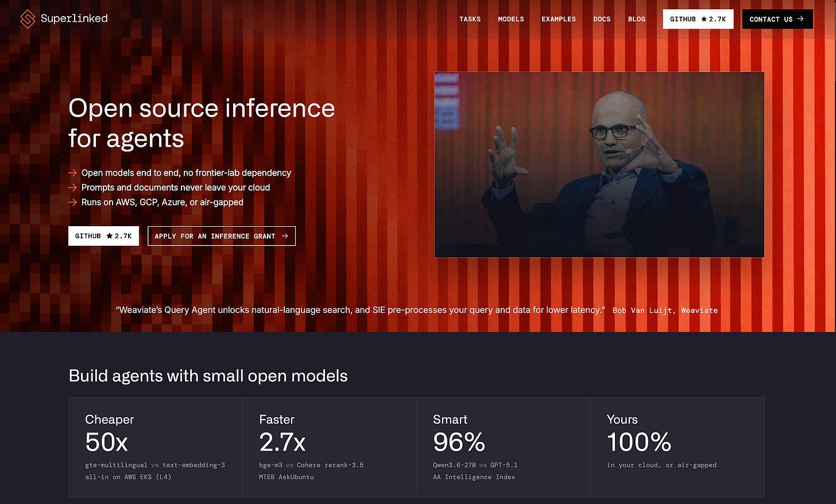Click the hero GitHub 2.7K button
The width and height of the screenshot is (836, 504).
coord(103,236)
